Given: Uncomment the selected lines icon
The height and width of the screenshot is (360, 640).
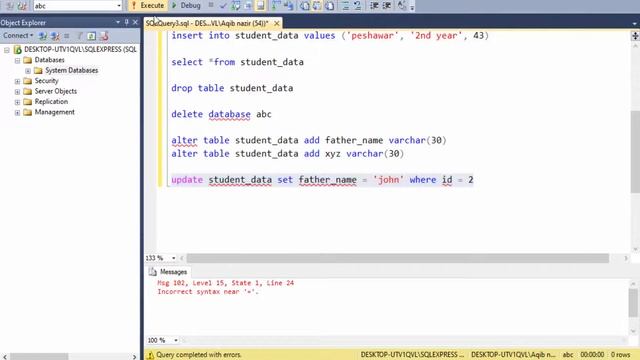Looking at the screenshot, I should point(358,6).
